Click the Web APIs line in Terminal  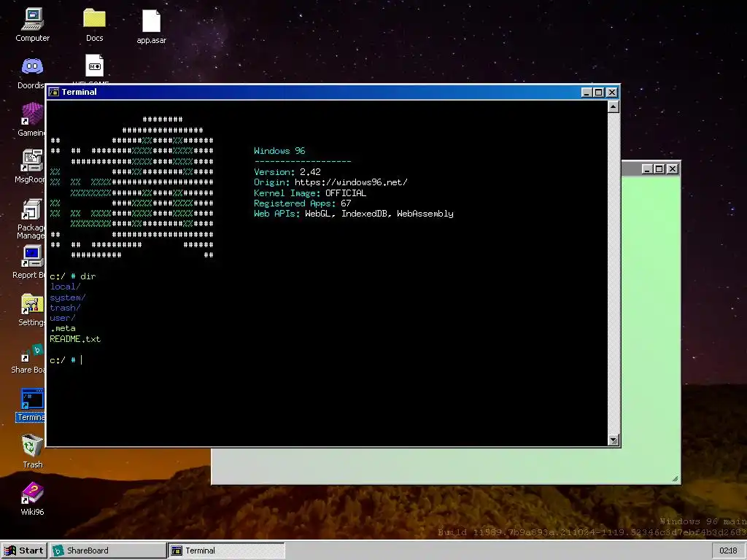pos(354,214)
